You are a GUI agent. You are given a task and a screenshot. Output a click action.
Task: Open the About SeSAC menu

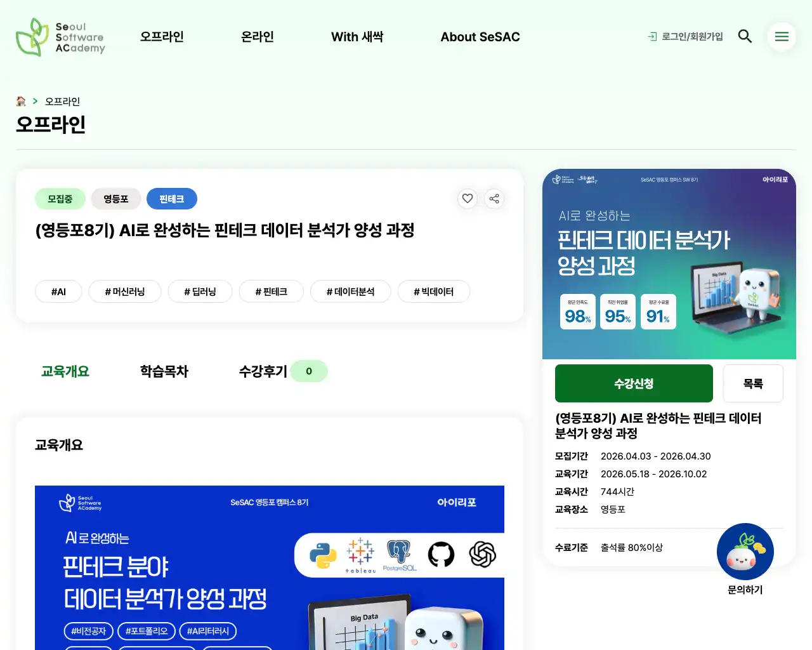coord(480,37)
